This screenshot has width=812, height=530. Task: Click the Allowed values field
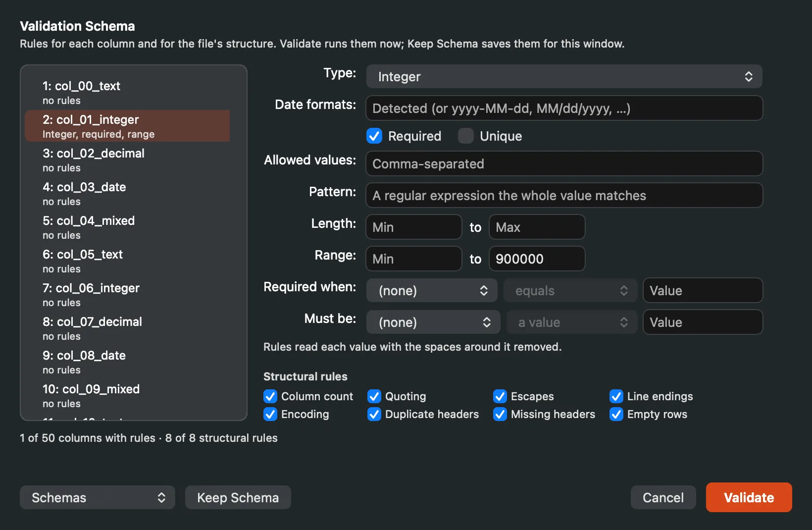[x=564, y=164]
